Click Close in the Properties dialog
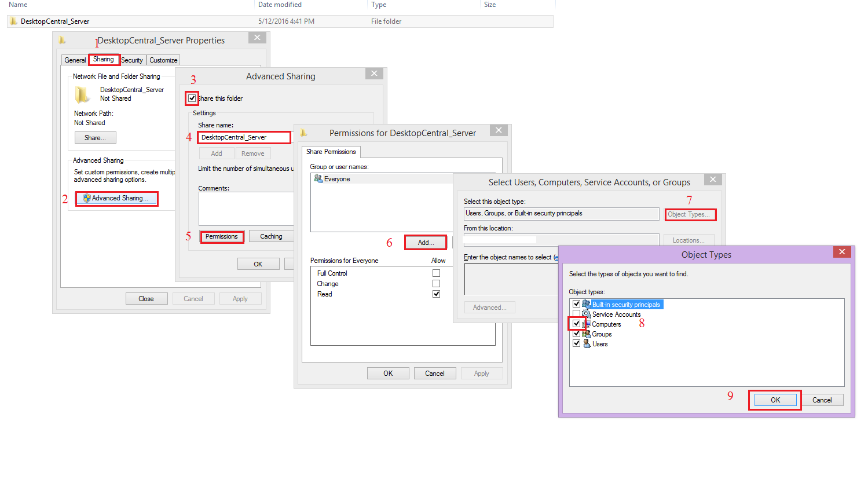 point(147,299)
